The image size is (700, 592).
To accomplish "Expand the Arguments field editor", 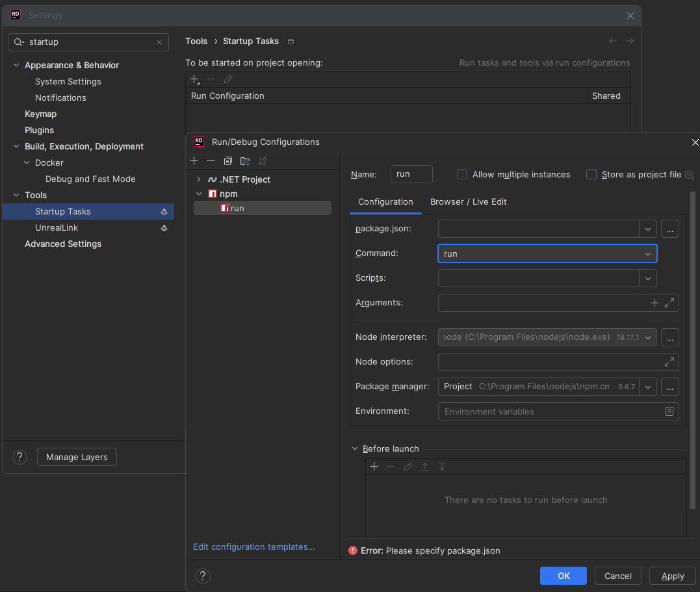I will tap(669, 302).
